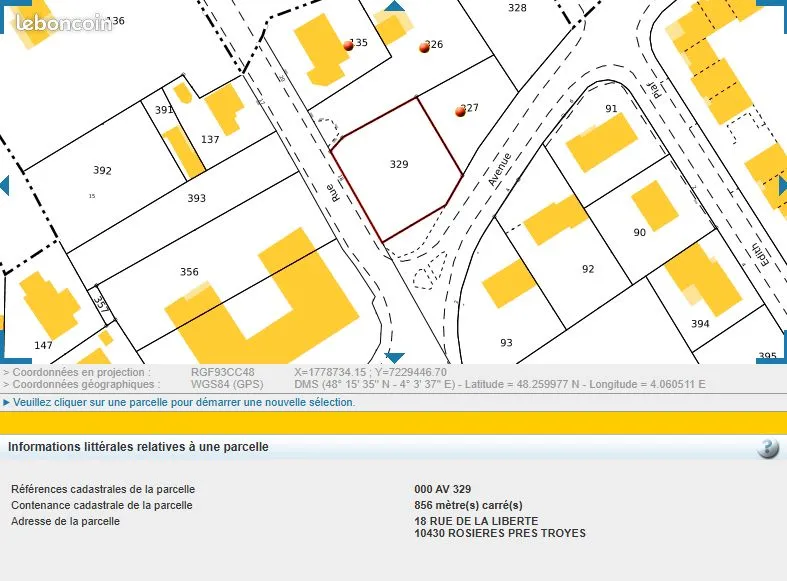Select parcel 137 on the map

[210, 139]
